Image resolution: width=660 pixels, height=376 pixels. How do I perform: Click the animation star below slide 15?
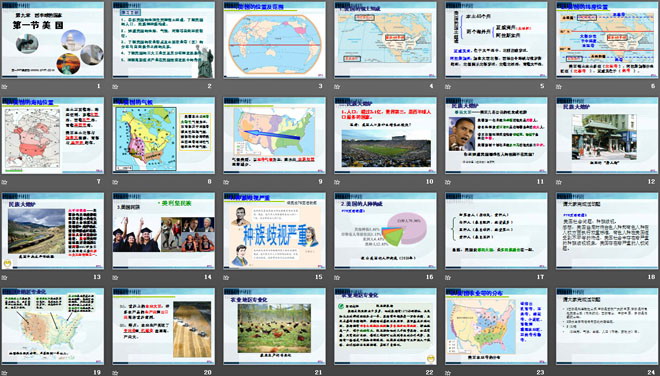[x=226, y=277]
